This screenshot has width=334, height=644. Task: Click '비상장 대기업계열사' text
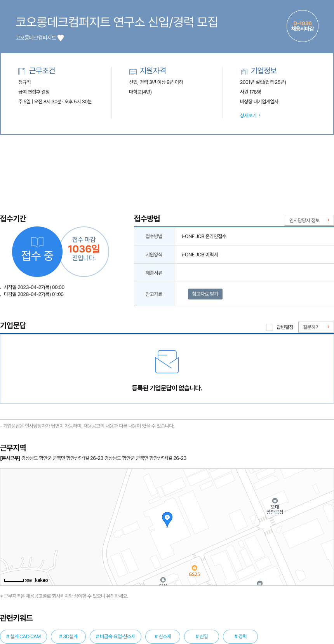tap(259, 101)
